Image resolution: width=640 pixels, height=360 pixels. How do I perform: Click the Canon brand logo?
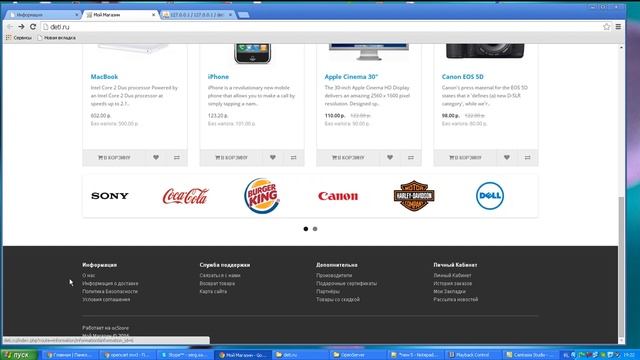[x=338, y=196]
